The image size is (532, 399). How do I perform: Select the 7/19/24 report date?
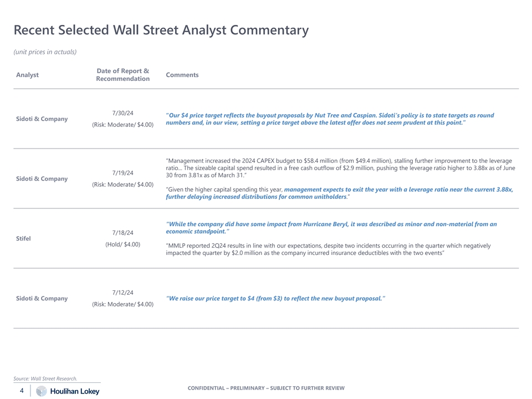(x=122, y=173)
